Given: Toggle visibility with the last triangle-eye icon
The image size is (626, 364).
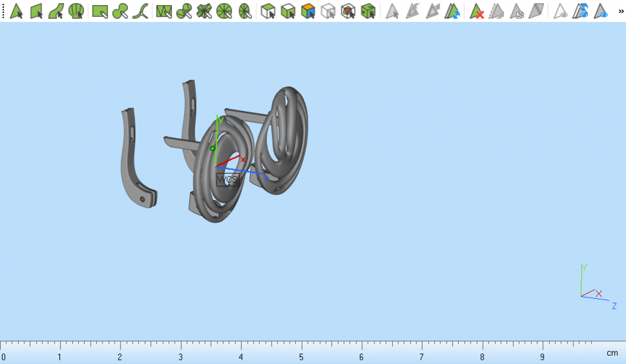Looking at the screenshot, I should pyautogui.click(x=601, y=11).
